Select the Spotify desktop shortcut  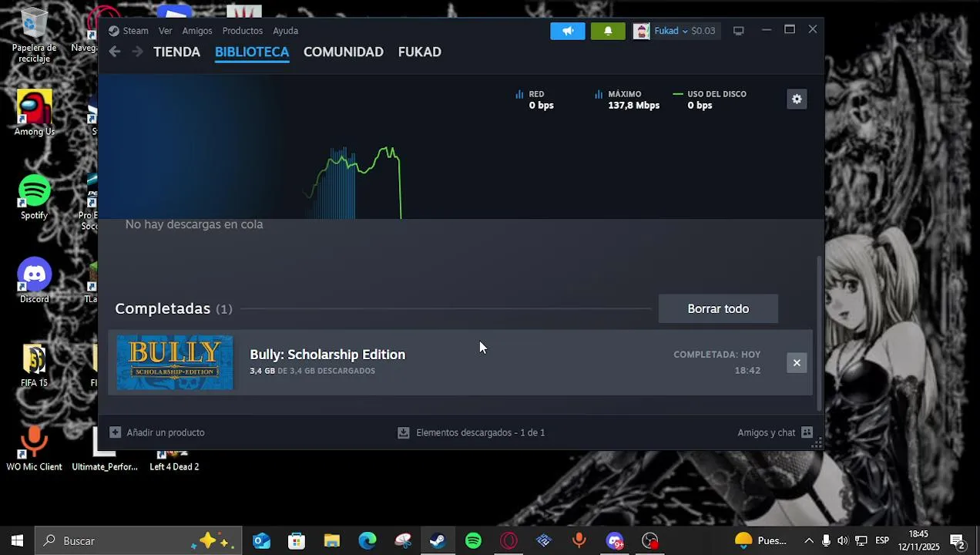tap(34, 198)
